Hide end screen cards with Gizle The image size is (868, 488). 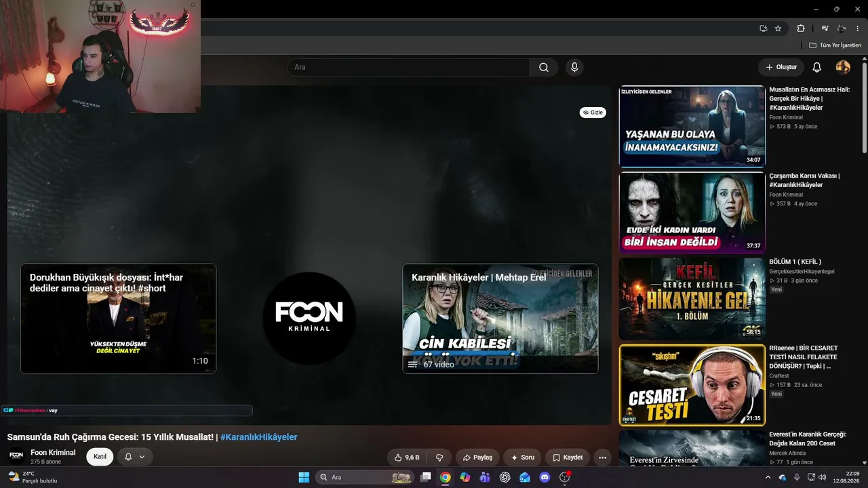(593, 113)
